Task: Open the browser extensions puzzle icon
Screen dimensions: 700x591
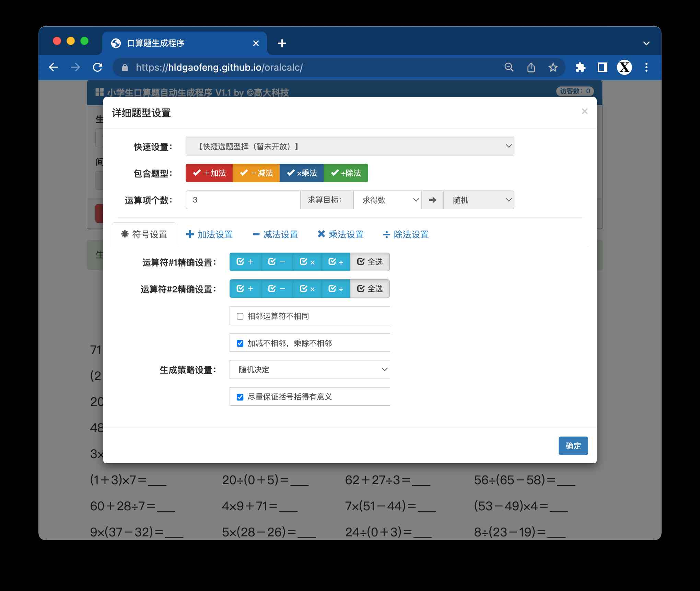Action: pos(580,67)
